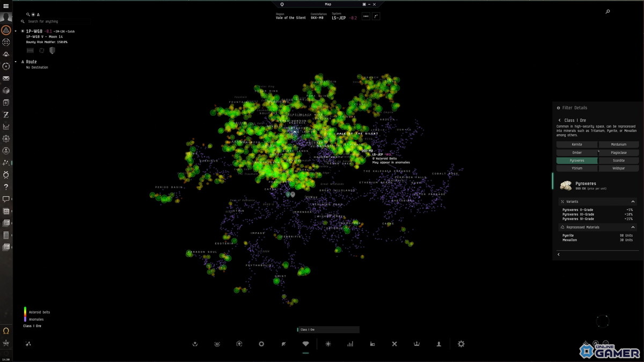Image resolution: width=644 pixels, height=362 pixels.
Task: Click the pilots statistics person icon in bottom toolbar
Action: tap(438, 344)
